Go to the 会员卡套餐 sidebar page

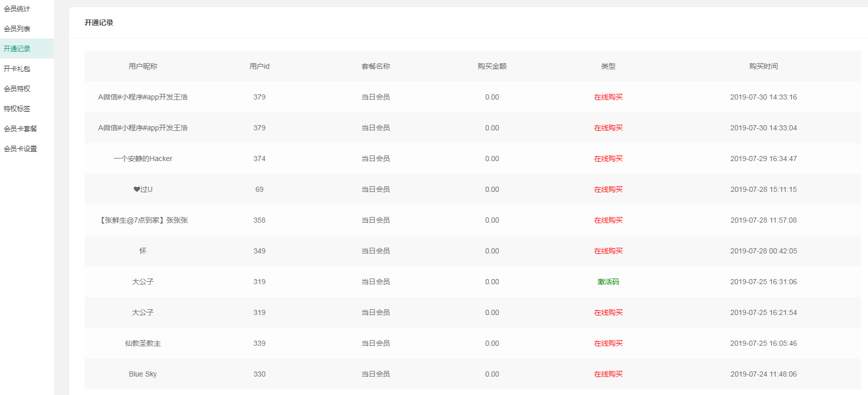coord(20,129)
